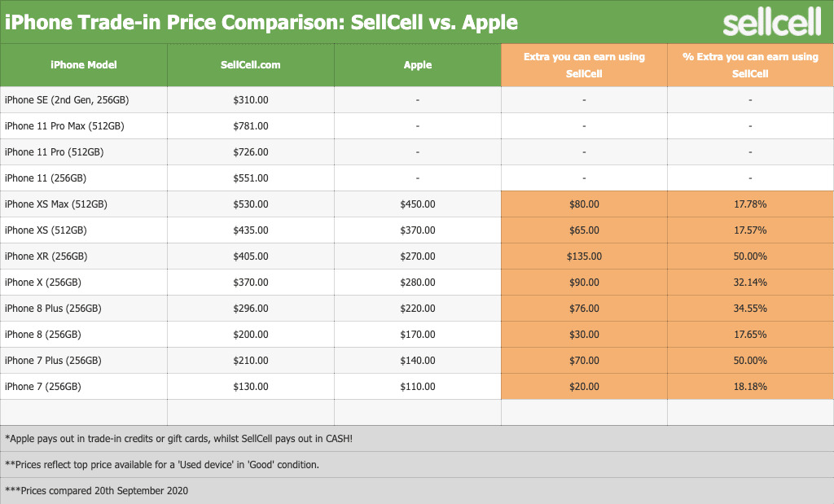Select the $70.00 extra cell

tap(584, 361)
